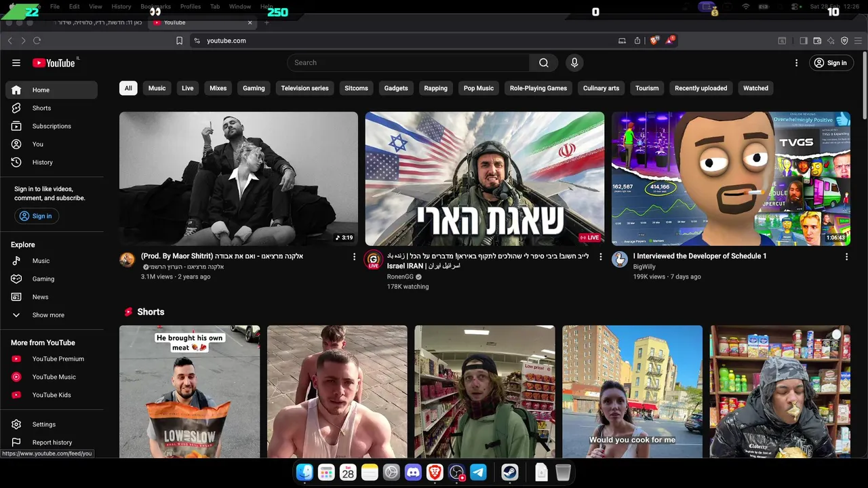868x488 pixels.
Task: Select the Recently uploaded chip
Action: pos(701,88)
